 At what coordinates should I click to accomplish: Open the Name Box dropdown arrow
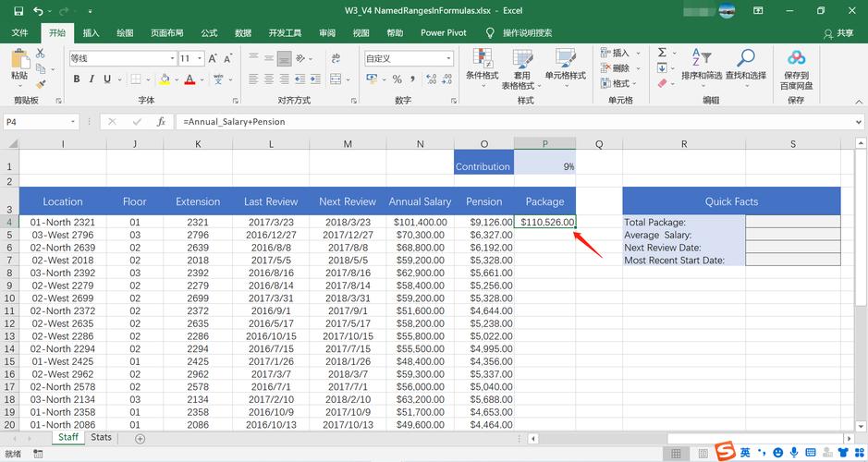72,122
